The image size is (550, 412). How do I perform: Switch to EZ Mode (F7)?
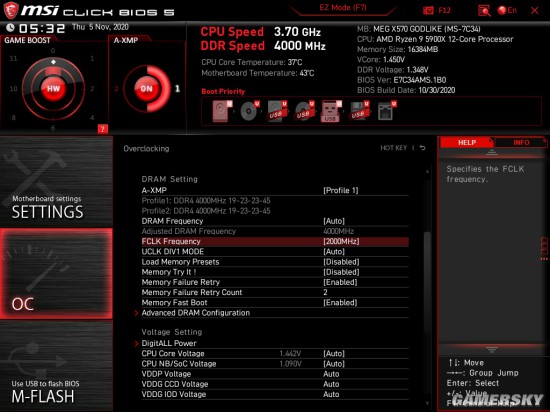pyautogui.click(x=343, y=8)
